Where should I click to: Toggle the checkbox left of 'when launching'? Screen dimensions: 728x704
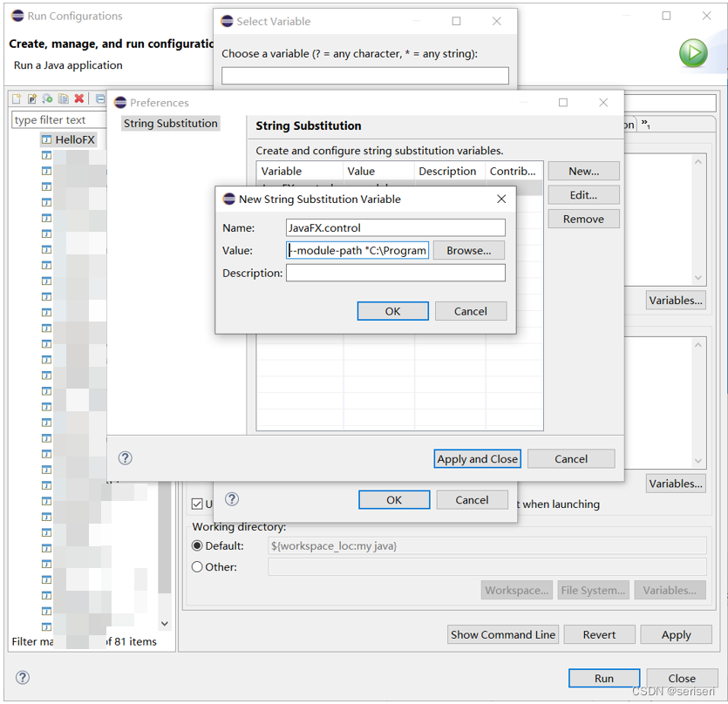coord(197,504)
